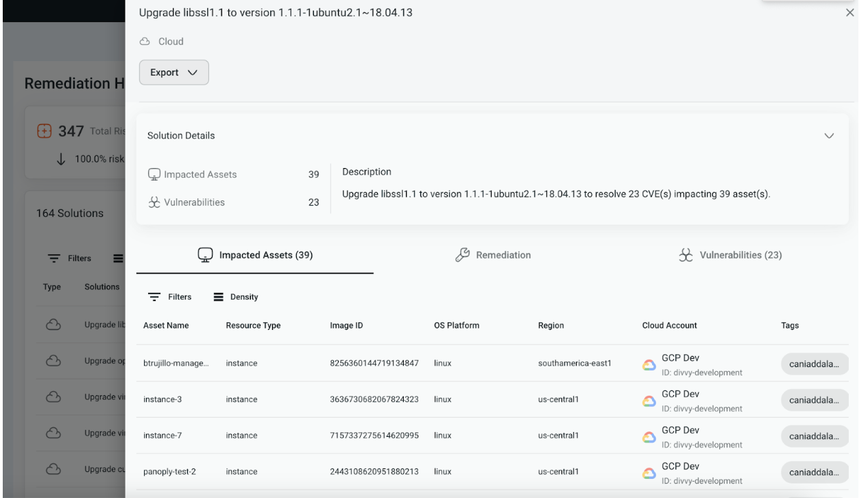Sort by the Asset Name column header
This screenshot has width=868, height=498.
pyautogui.click(x=166, y=326)
